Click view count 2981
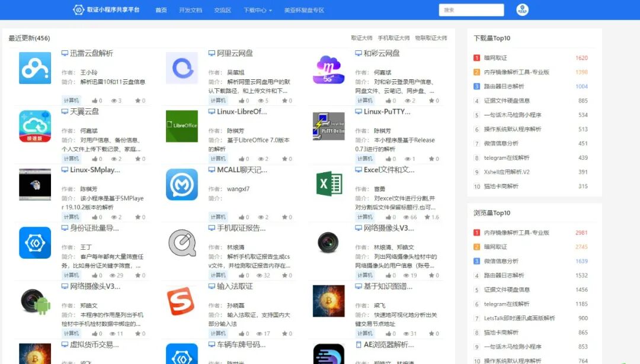This screenshot has width=640, height=364. 582,233
